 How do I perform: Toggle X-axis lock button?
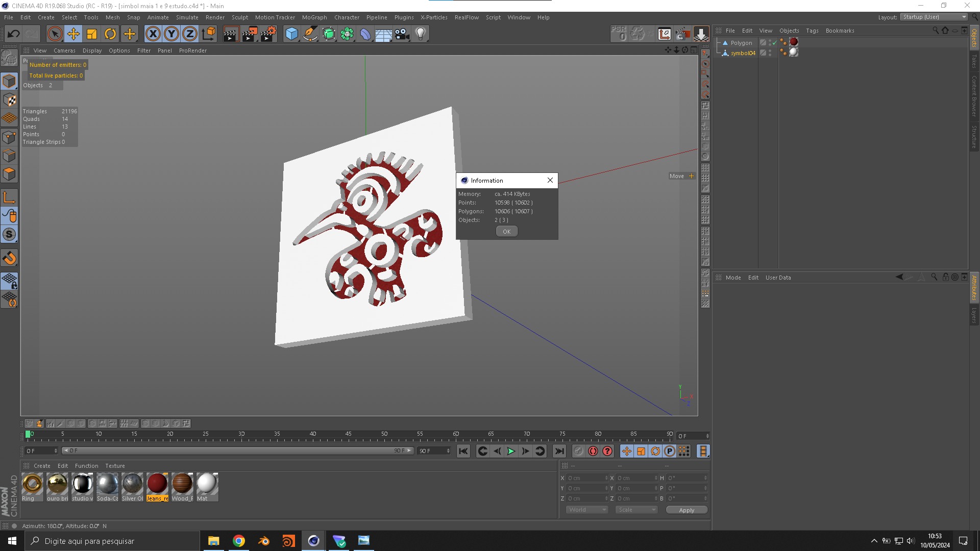pos(153,34)
